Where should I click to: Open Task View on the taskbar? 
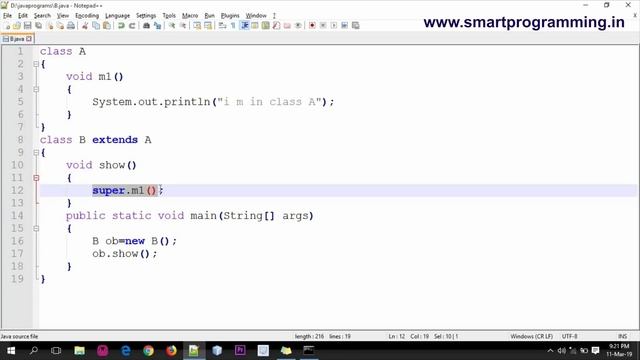56,351
